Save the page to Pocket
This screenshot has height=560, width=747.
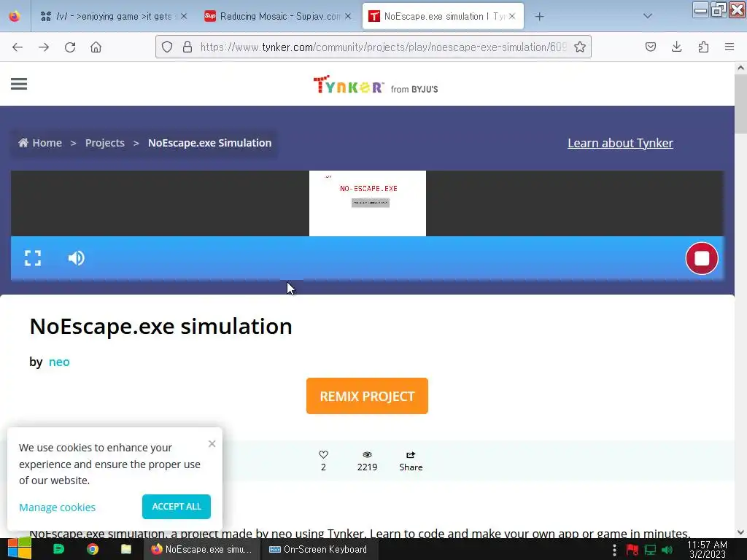coord(651,47)
